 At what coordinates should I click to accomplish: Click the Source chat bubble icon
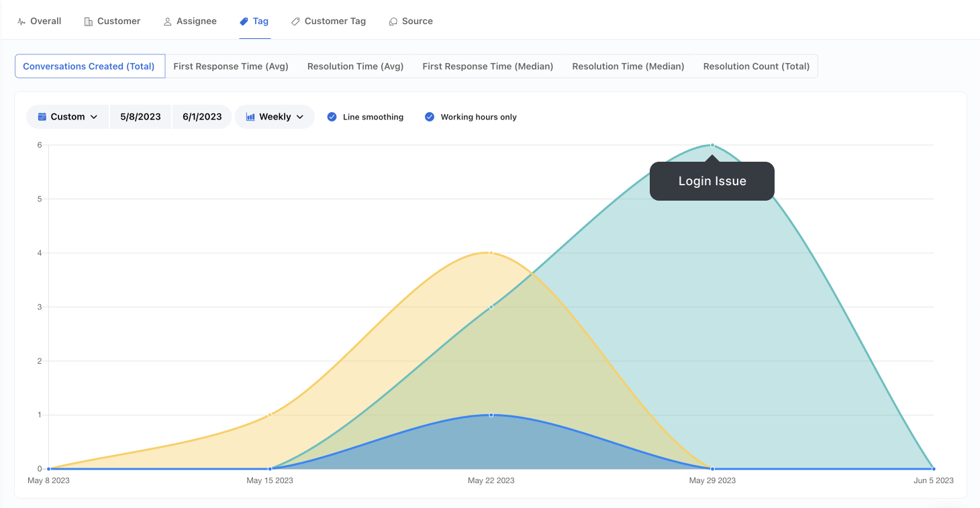(393, 21)
